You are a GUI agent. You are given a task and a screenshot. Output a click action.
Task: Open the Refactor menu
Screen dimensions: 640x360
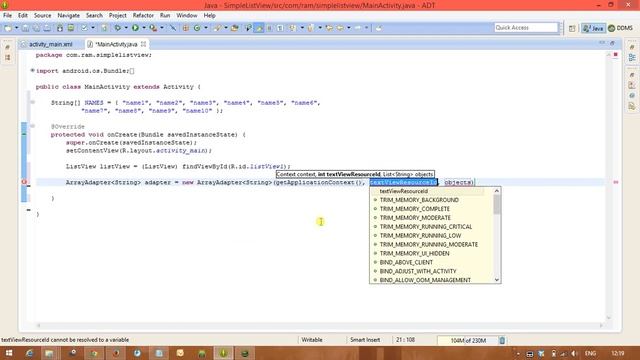(143, 16)
